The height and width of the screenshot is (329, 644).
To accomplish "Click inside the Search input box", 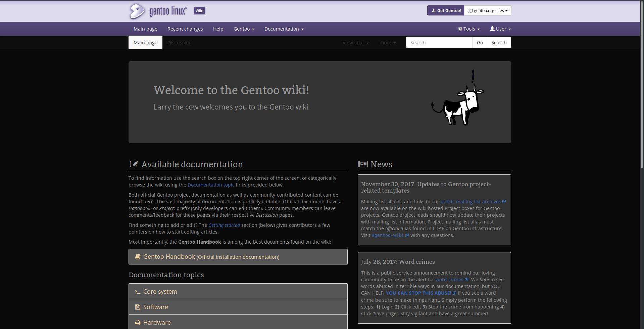I will point(439,42).
